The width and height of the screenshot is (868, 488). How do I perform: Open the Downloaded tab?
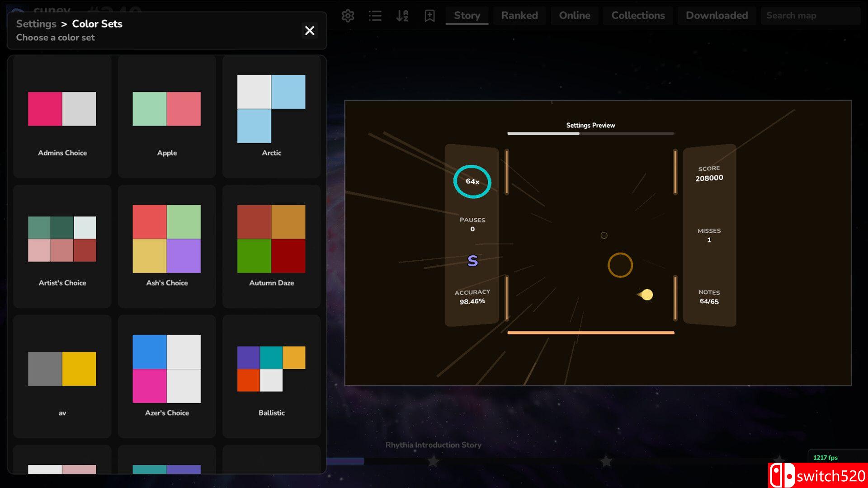pyautogui.click(x=717, y=15)
